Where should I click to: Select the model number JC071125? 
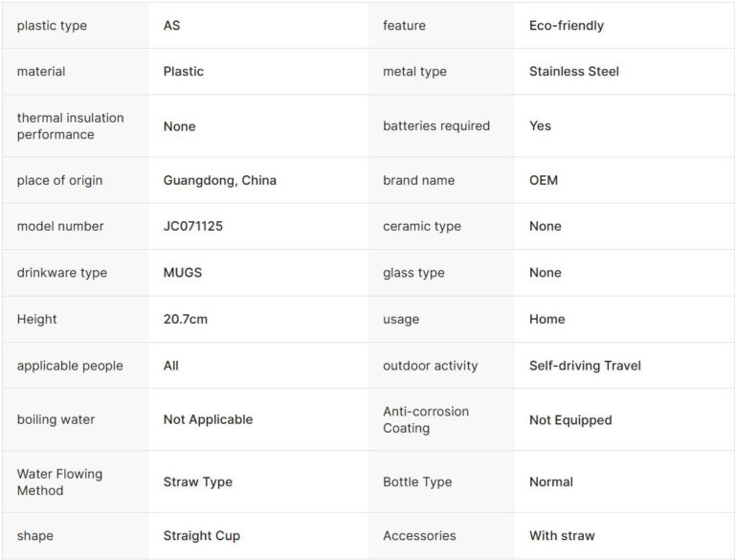point(193,226)
